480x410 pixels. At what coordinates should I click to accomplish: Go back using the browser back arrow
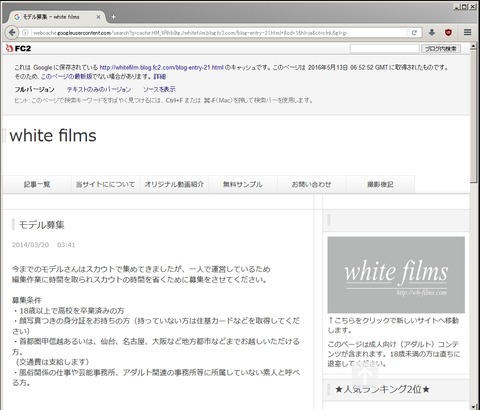(12, 32)
